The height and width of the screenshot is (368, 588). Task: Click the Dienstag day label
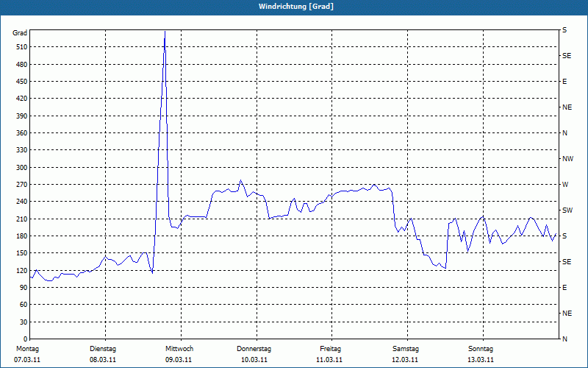pos(103,349)
